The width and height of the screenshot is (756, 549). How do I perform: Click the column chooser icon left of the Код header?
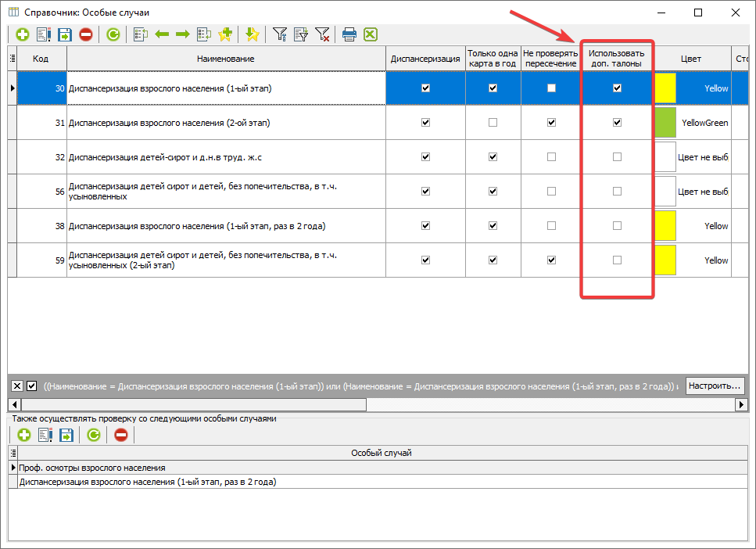(x=13, y=59)
